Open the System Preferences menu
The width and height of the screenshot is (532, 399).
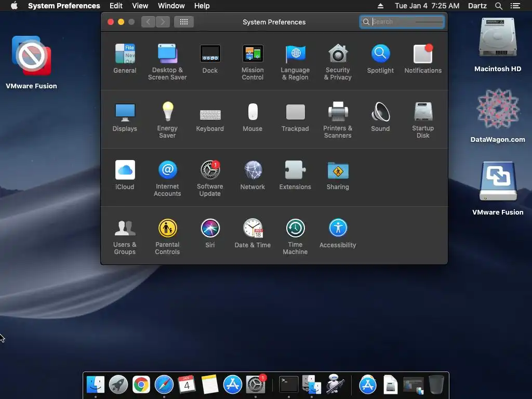[x=64, y=6]
